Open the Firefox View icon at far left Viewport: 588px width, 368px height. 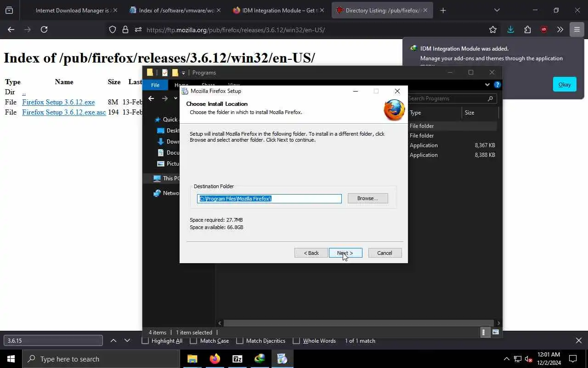(x=9, y=10)
